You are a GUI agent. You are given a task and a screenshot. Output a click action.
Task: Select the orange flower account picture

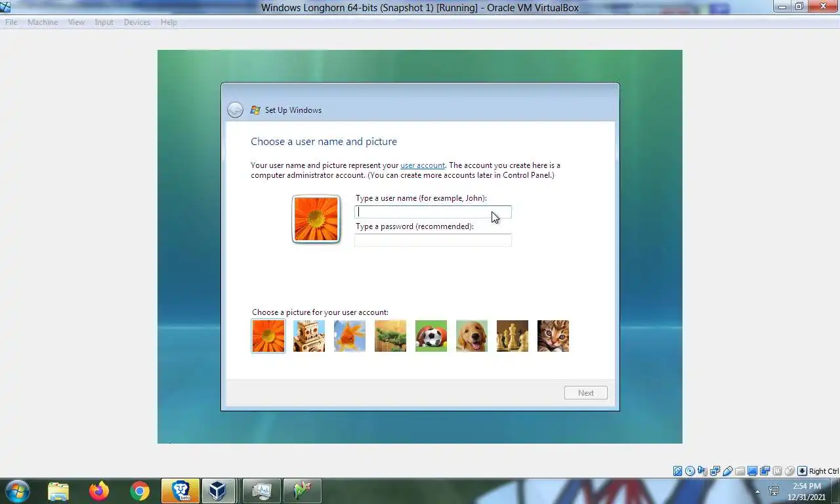(268, 336)
